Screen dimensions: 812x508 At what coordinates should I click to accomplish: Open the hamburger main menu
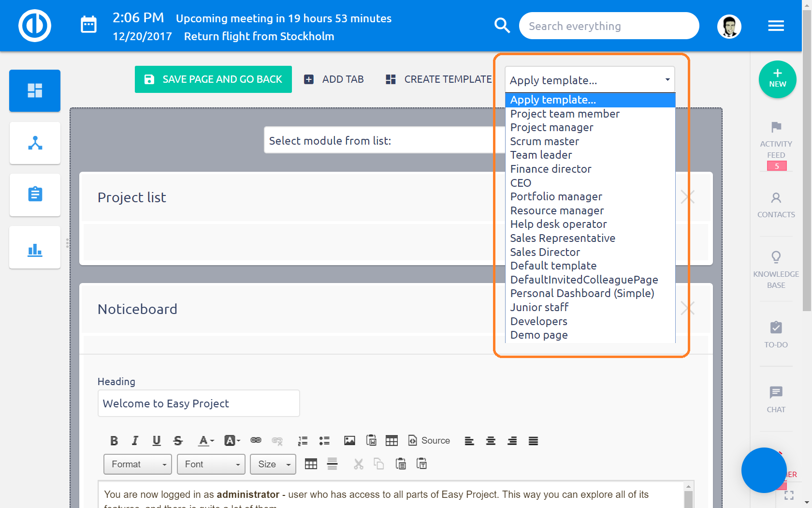click(x=776, y=26)
